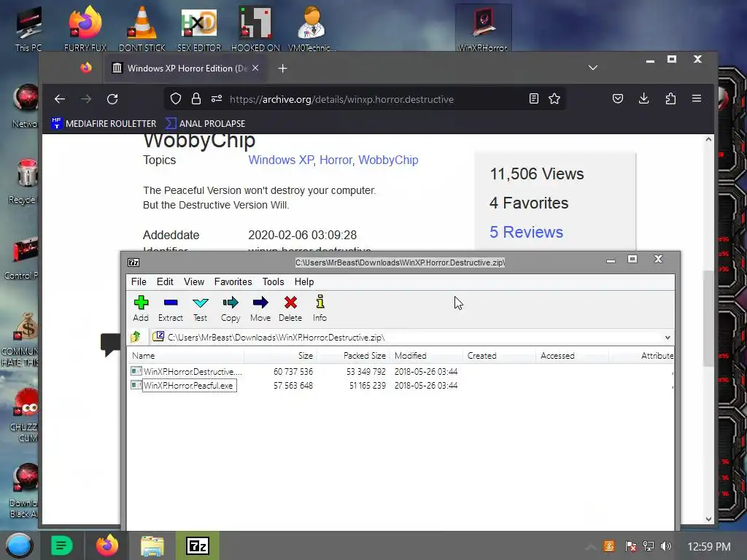Click the 7-Zip taskbar button

(197, 545)
